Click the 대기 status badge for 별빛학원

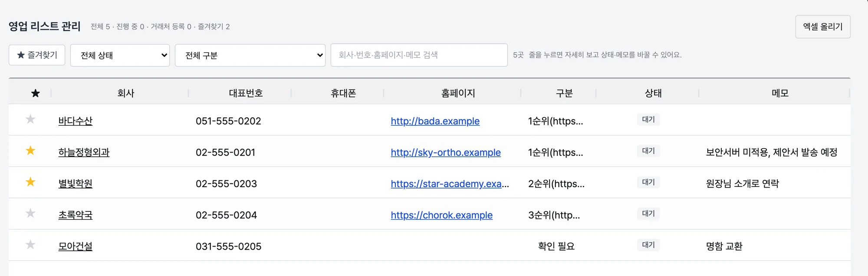(648, 182)
